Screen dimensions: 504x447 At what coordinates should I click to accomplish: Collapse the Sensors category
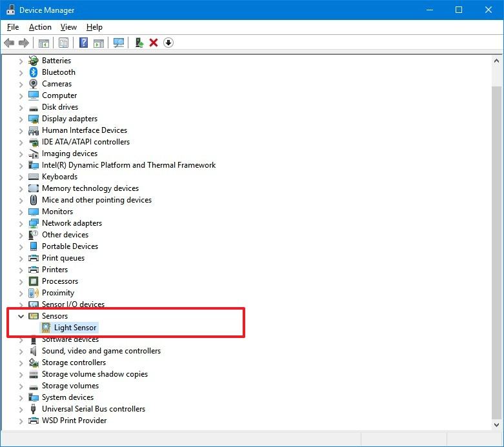(x=21, y=316)
